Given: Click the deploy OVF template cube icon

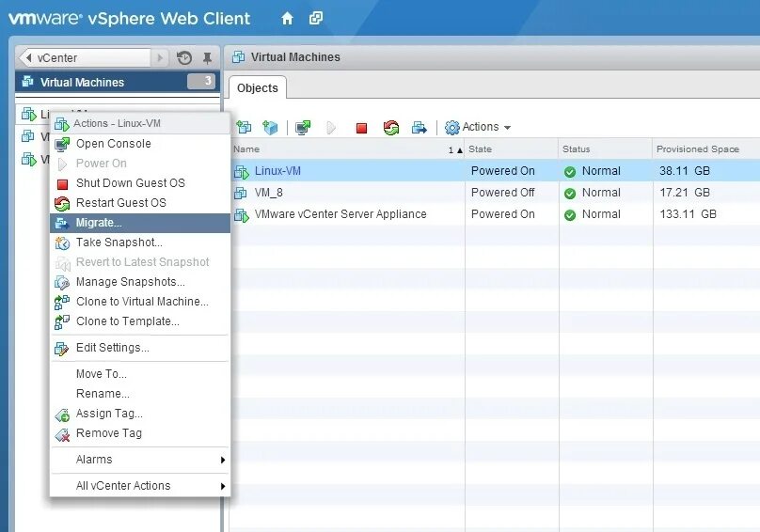Looking at the screenshot, I should [x=270, y=128].
